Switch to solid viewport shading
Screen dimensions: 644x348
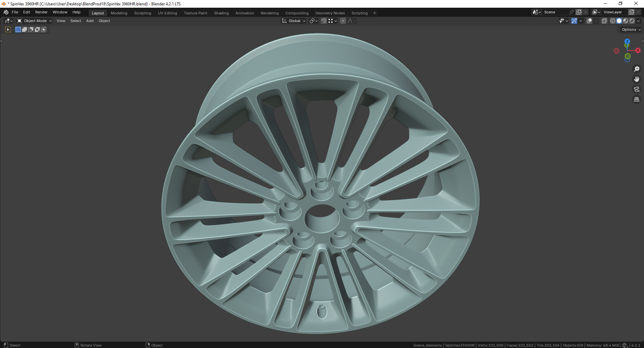(619, 21)
